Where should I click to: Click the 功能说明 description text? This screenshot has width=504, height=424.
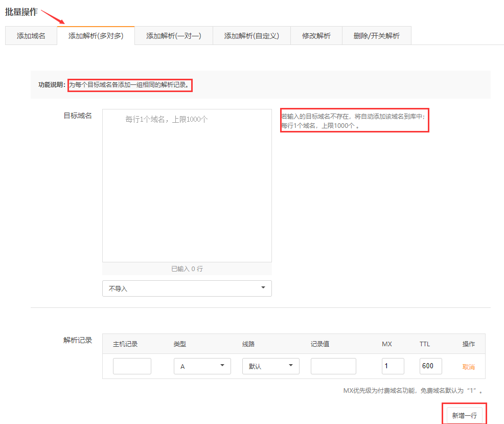[130, 85]
